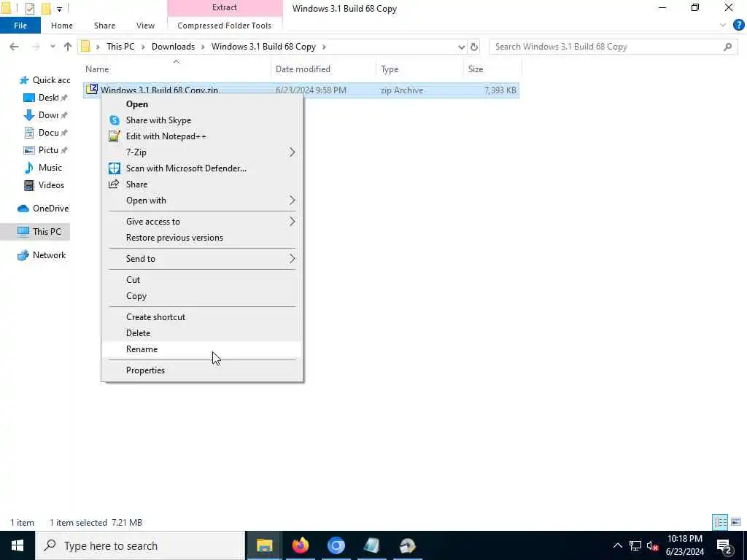Open the File ribbon tab
747x560 pixels.
20,26
